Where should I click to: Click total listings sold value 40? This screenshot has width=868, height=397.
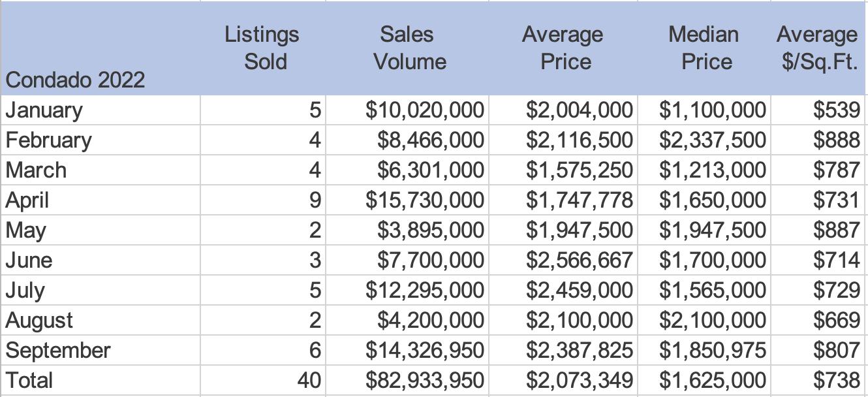tap(309, 381)
